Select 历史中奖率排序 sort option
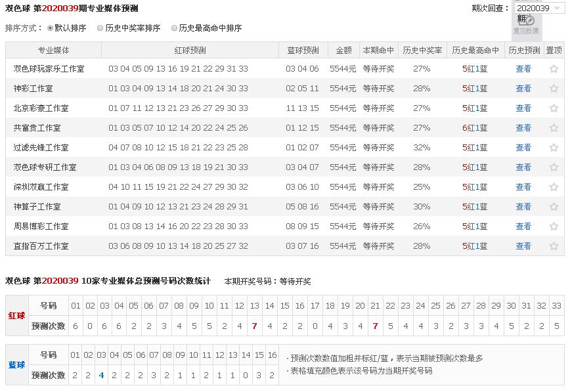 pos(100,28)
